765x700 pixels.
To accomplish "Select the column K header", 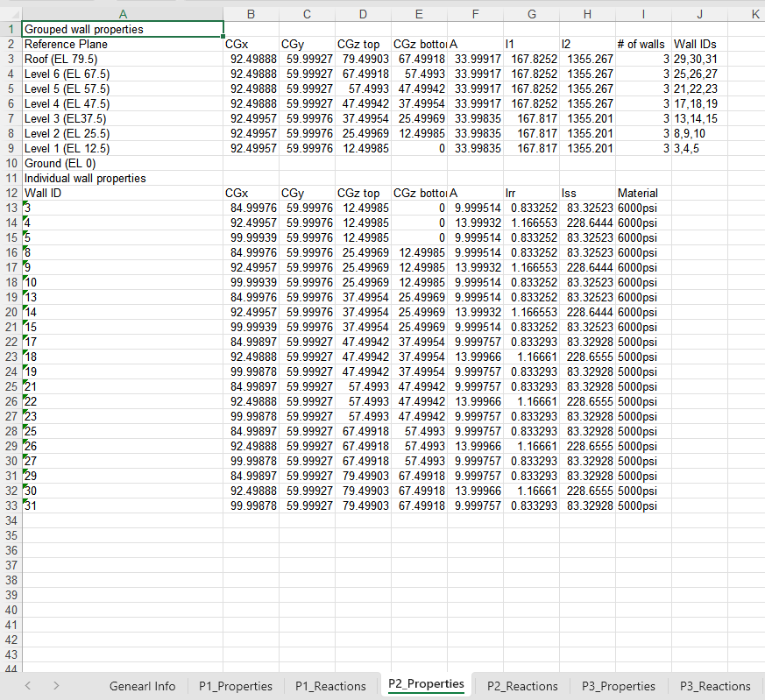I will 754,13.
